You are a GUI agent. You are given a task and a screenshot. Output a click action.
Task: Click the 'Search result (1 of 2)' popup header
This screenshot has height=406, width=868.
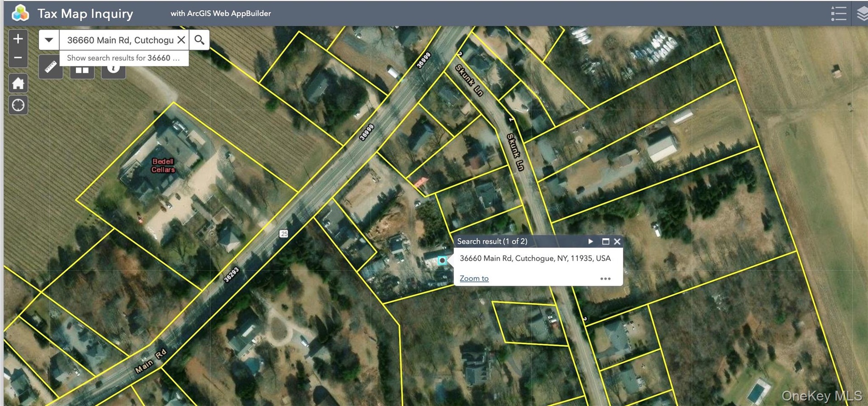point(492,241)
